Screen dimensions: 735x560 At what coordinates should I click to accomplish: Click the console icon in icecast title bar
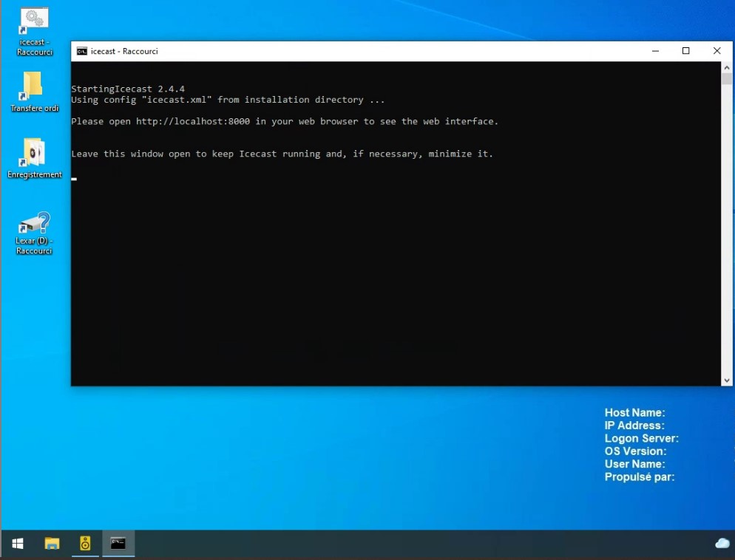coord(82,51)
